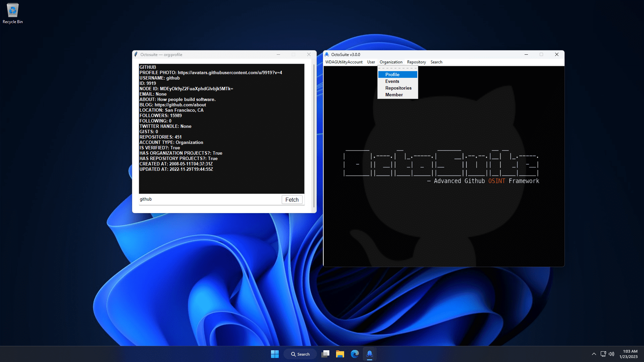This screenshot has height=362, width=644.
Task: Maximize the OctoSuite v3.0.0 window
Action: point(541,54)
